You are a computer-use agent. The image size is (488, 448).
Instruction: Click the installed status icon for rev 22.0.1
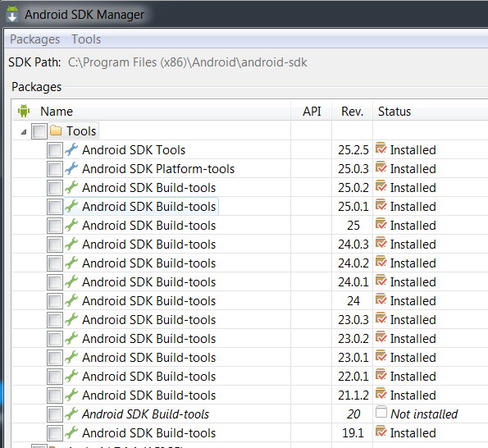coord(381,375)
